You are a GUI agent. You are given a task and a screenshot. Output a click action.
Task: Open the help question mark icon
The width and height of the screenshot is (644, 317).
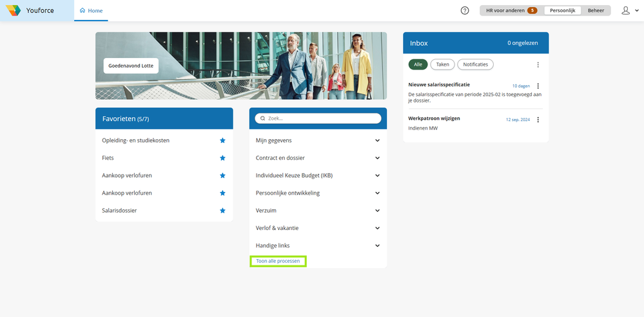(x=465, y=11)
